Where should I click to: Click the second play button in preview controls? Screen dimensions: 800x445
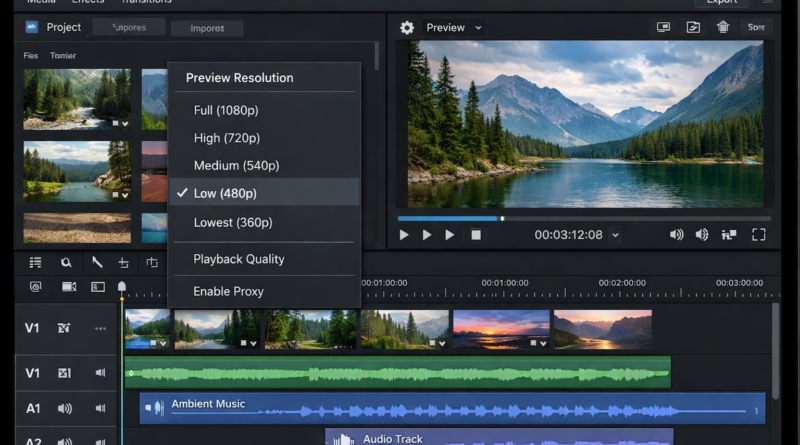click(x=427, y=235)
